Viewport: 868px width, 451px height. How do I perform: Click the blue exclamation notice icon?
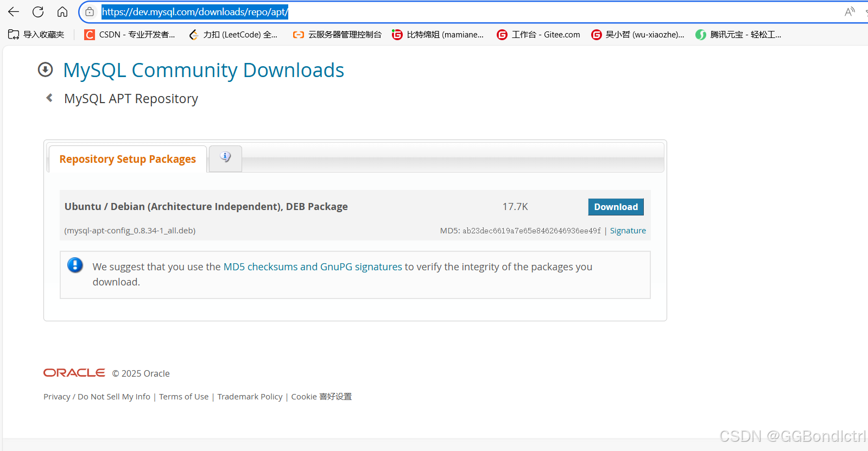click(75, 265)
